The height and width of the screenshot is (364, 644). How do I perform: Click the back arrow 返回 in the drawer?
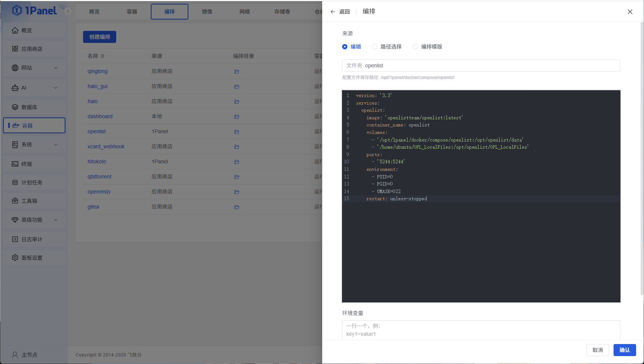click(x=340, y=12)
